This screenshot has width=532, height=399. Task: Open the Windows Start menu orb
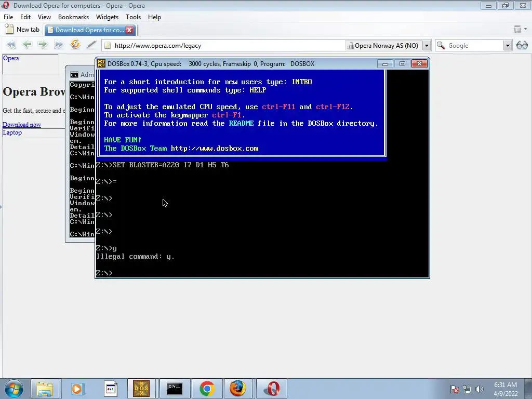[x=14, y=389]
